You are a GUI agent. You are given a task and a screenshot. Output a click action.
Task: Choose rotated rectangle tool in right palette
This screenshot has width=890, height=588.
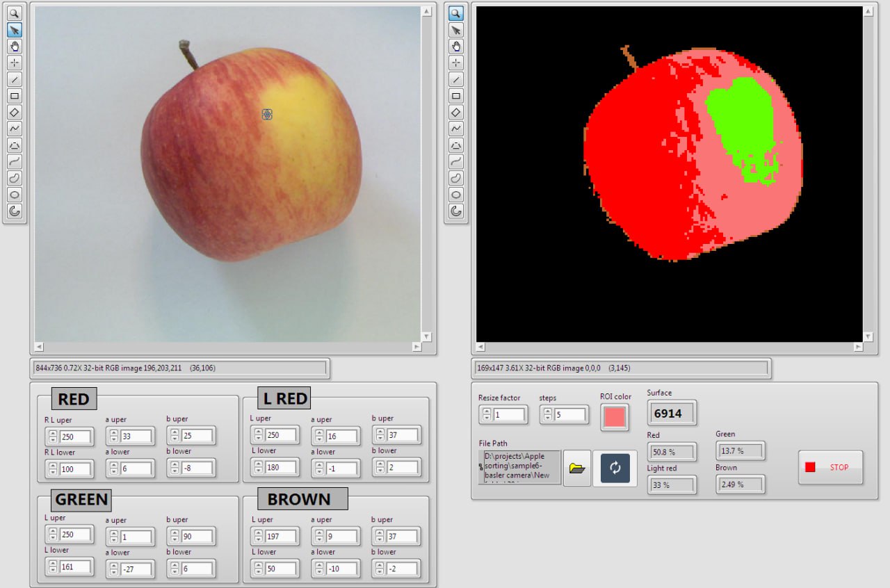coord(456,112)
